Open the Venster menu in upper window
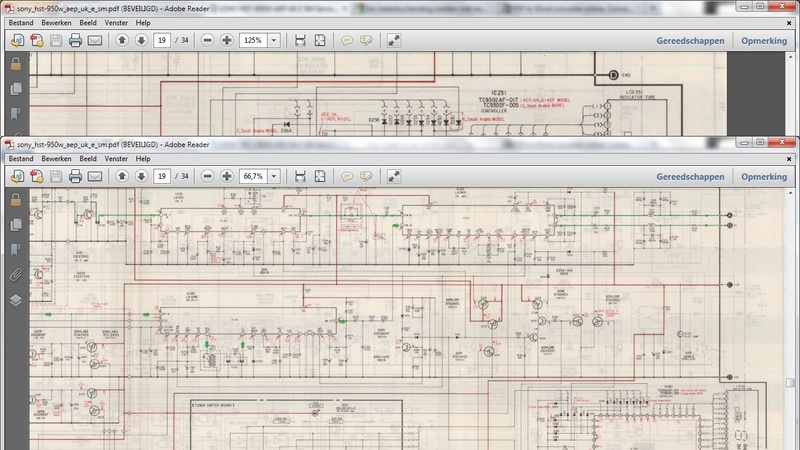800x450 pixels. coord(115,22)
